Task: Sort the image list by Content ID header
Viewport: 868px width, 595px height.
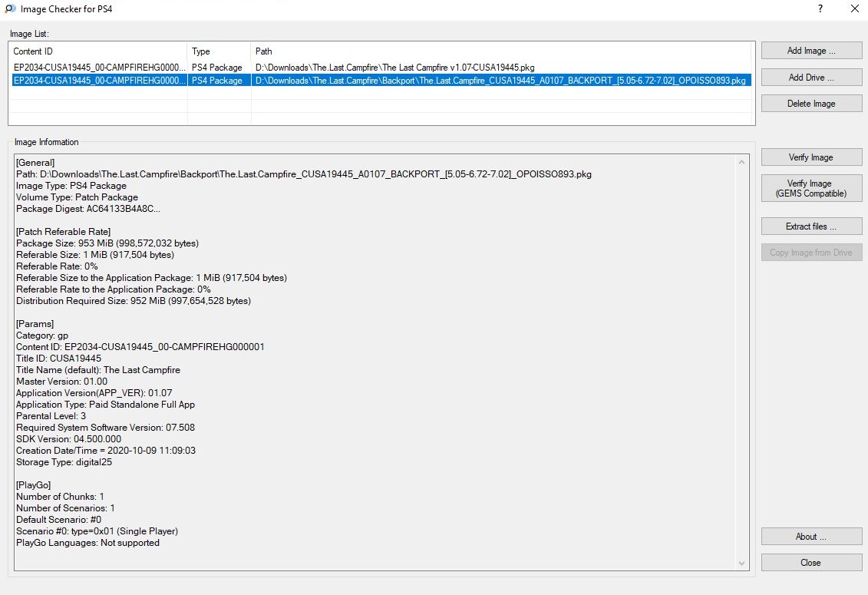Action: point(98,51)
